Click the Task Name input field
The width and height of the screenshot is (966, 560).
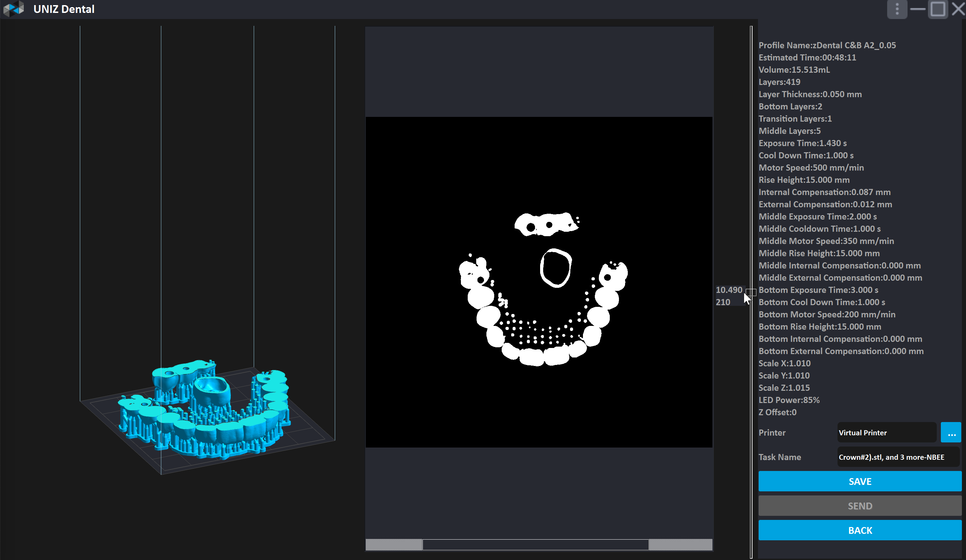[x=898, y=457]
